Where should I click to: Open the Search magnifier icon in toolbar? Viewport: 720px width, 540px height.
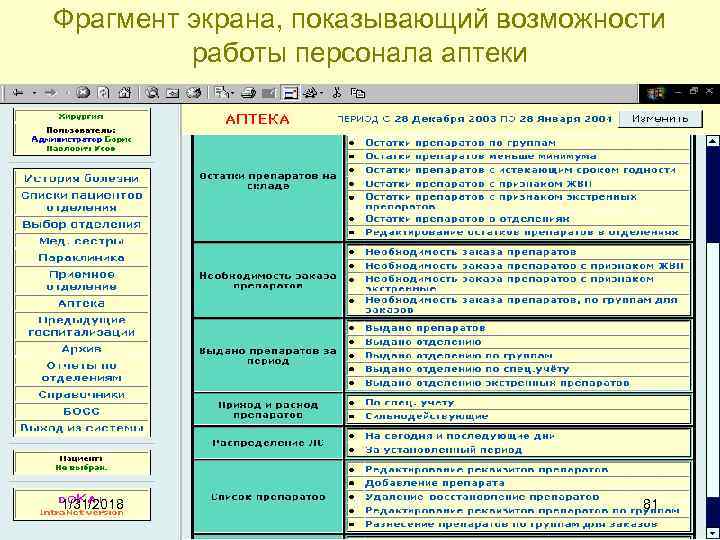point(152,93)
